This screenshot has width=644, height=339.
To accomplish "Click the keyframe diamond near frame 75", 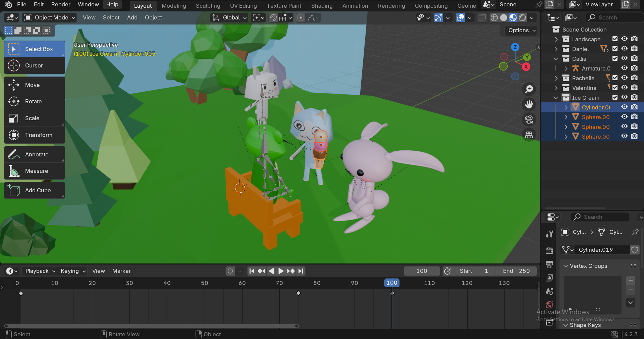I will pos(299,293).
